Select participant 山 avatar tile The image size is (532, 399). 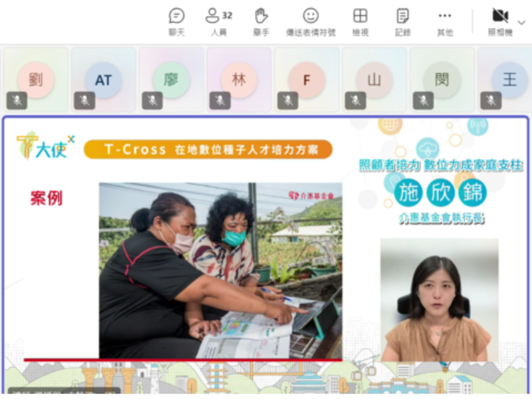point(374,80)
